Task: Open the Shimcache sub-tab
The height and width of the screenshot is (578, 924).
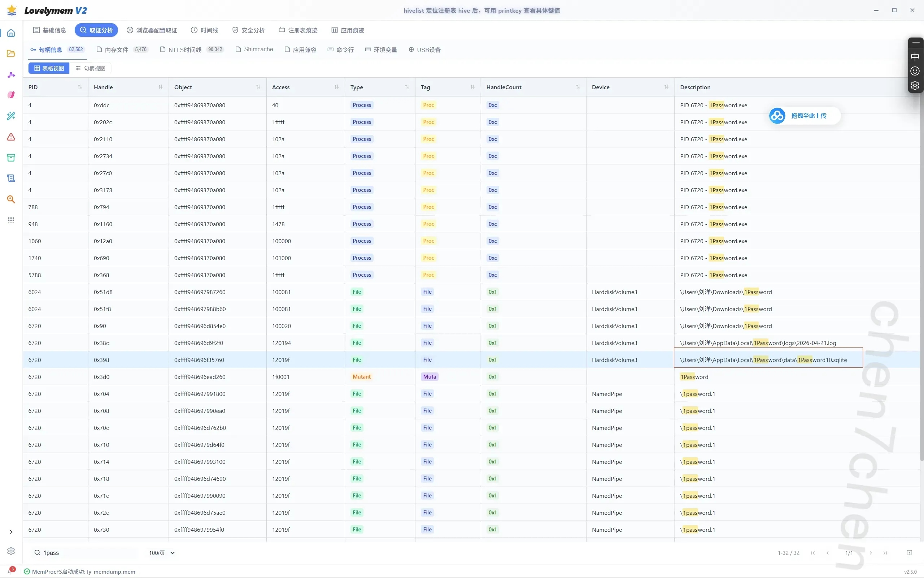Action: tap(254, 50)
